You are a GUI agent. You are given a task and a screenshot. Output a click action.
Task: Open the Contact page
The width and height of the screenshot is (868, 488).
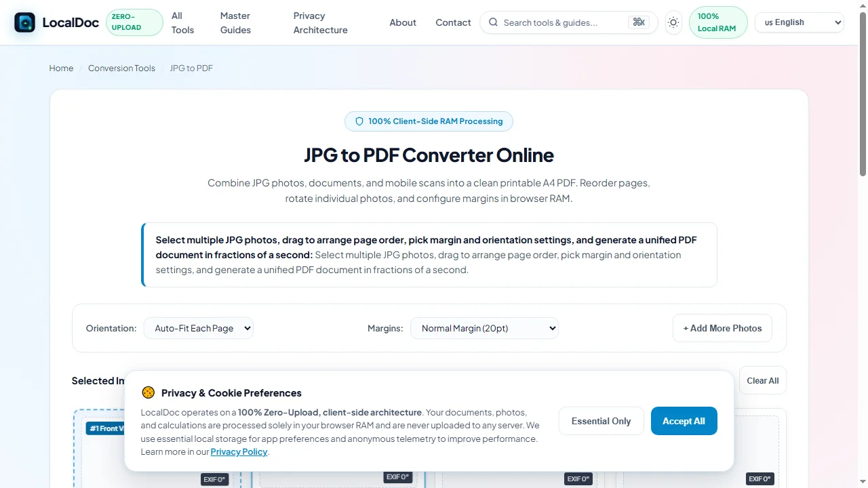[453, 22]
